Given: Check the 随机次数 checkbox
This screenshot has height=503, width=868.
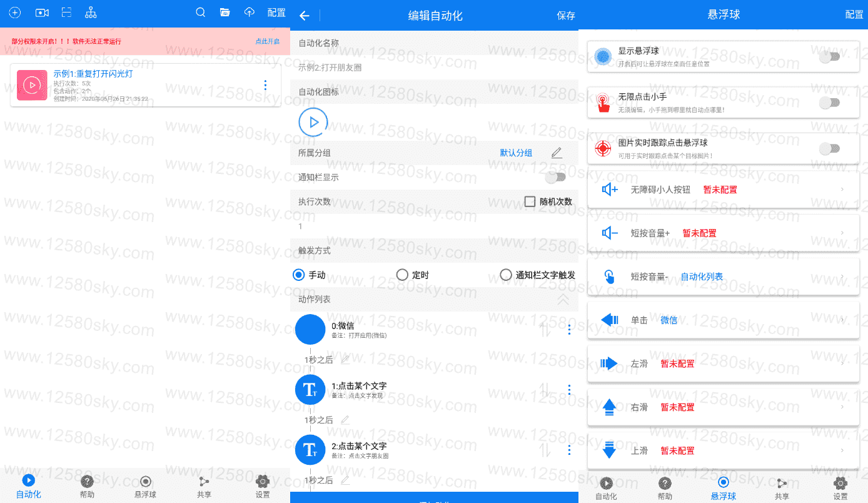Looking at the screenshot, I should 530,201.
